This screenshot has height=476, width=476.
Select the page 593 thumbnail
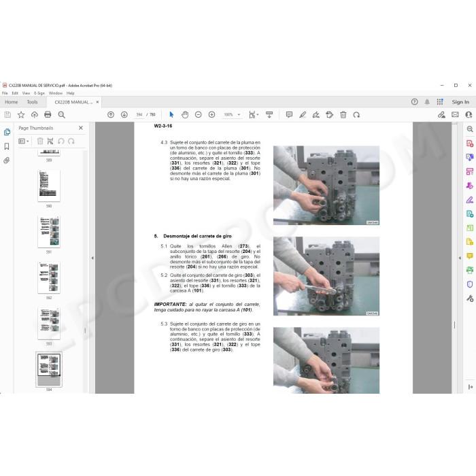[49, 323]
